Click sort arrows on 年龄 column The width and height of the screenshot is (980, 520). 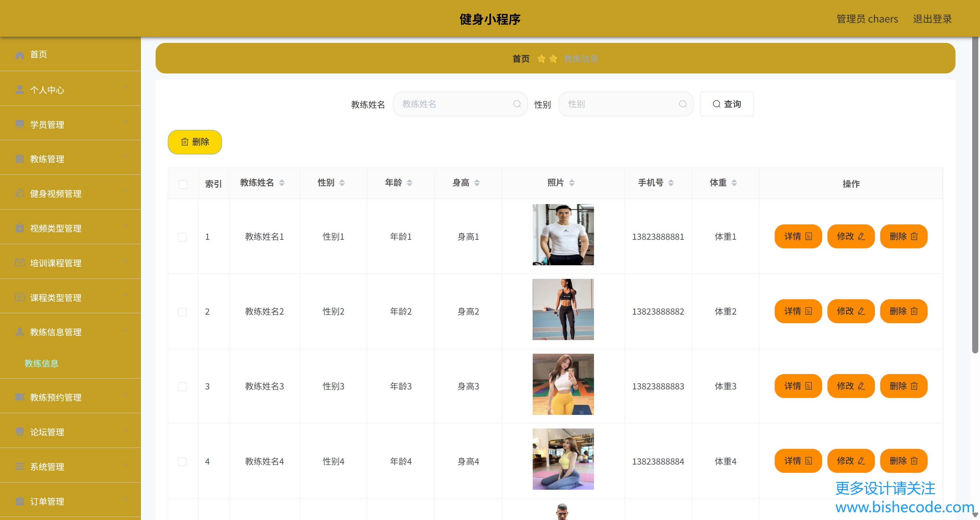tap(409, 183)
